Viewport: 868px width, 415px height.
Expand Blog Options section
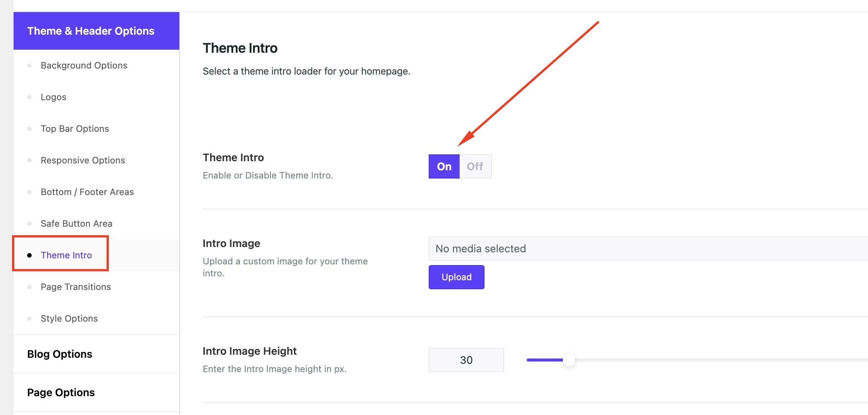click(x=96, y=354)
